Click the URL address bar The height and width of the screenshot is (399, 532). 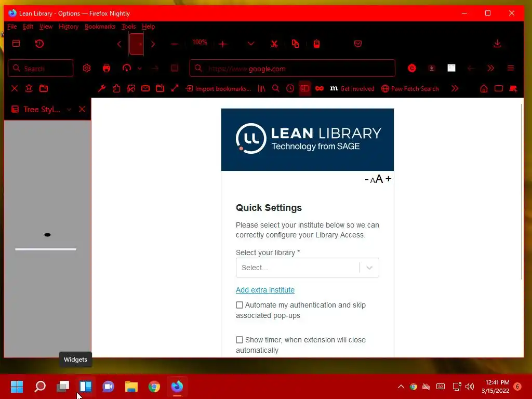292,68
